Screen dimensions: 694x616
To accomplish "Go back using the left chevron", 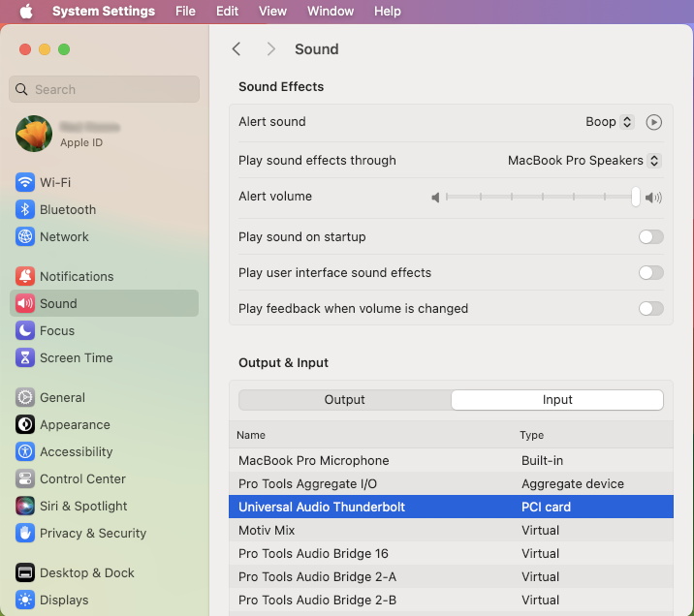I will point(237,49).
